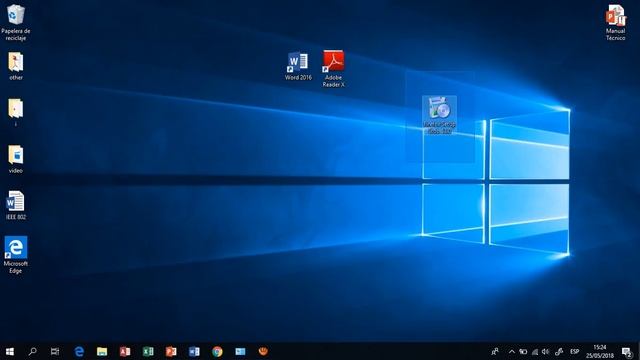640x360 pixels.
Task: Launch Access from the taskbar
Action: tap(125, 351)
